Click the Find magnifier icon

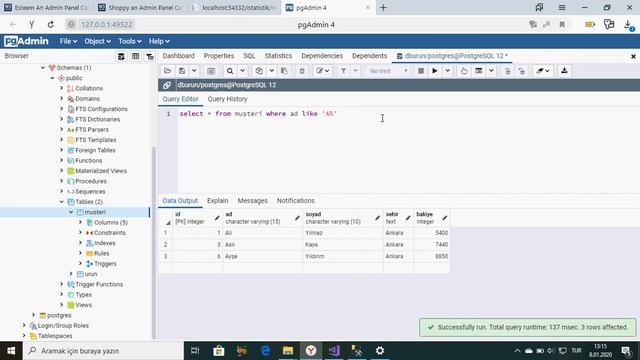click(230, 71)
